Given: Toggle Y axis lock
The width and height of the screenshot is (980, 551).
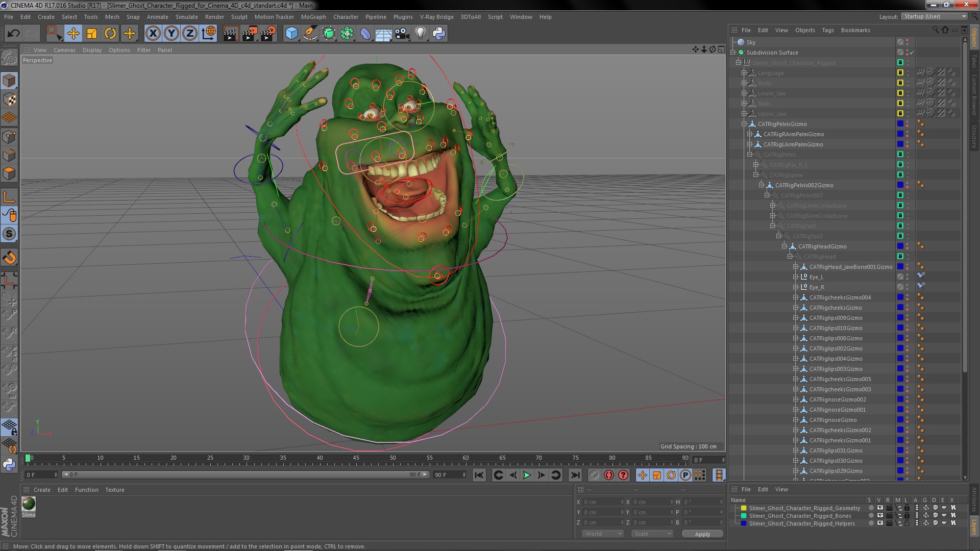Looking at the screenshot, I should pos(171,34).
